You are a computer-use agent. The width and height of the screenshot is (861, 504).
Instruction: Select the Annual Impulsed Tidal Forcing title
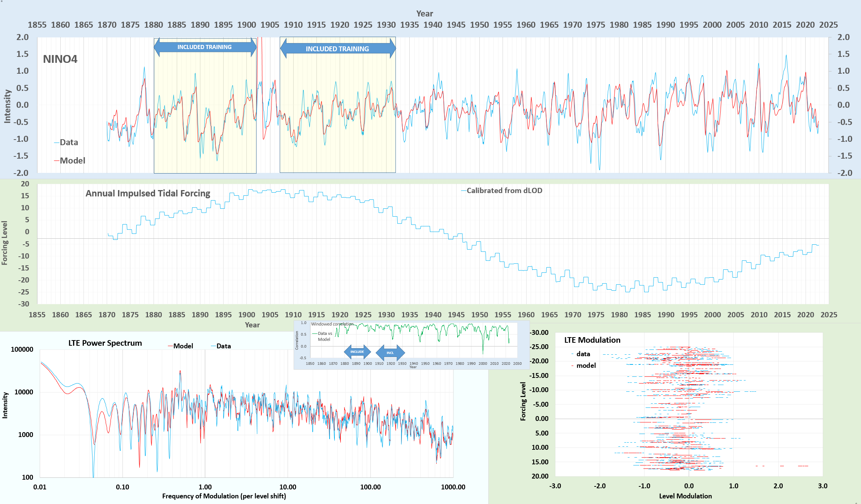pyautogui.click(x=148, y=193)
